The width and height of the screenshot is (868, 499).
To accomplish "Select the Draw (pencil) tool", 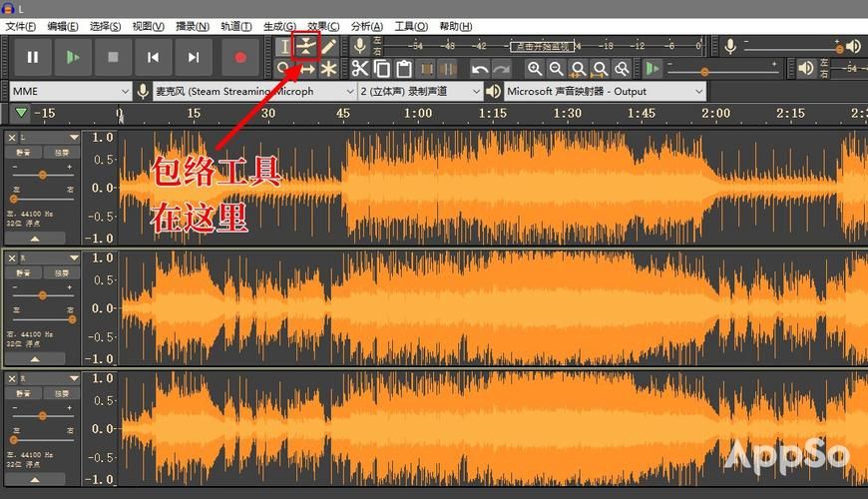I will (x=329, y=46).
